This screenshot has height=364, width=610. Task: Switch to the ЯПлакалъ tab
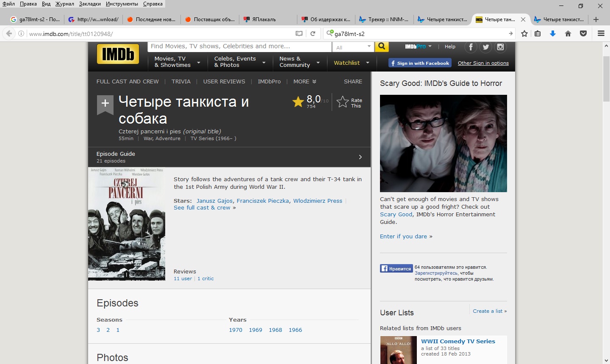click(267, 19)
